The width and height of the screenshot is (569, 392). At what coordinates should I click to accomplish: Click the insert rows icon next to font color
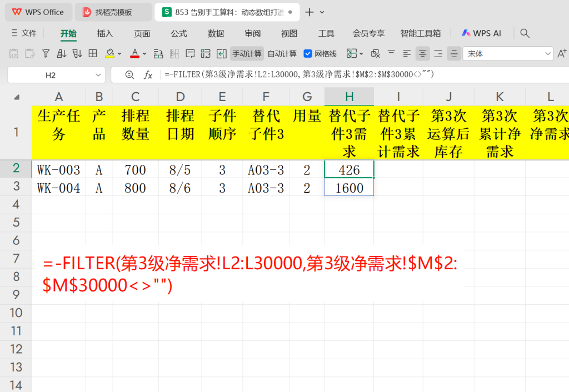[x=158, y=54]
